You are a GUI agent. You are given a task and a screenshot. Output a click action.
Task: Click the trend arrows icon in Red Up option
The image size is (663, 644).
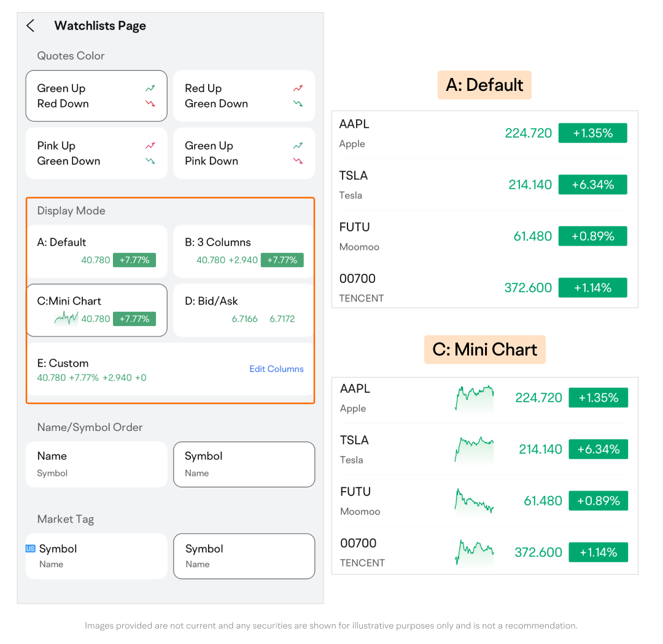click(x=298, y=96)
